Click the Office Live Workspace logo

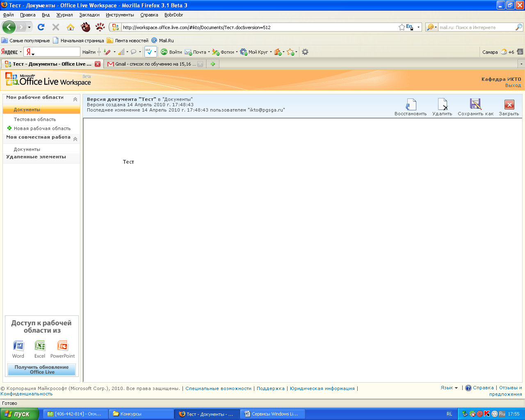48,80
